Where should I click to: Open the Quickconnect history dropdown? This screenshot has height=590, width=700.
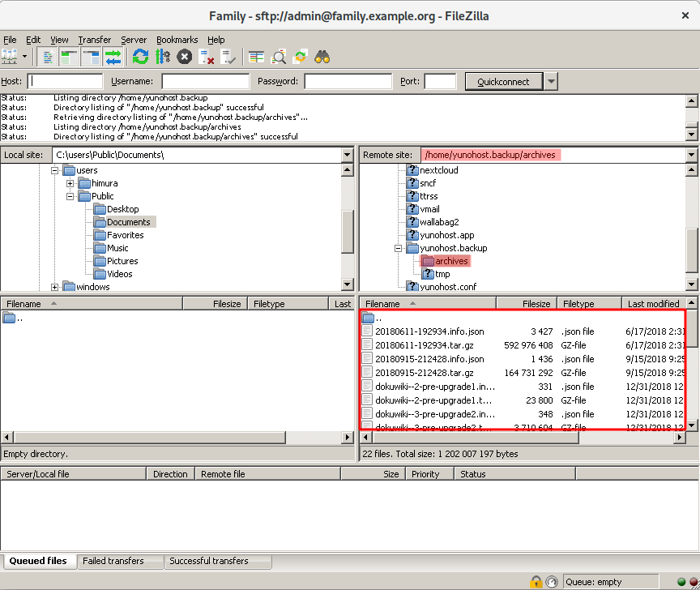click(x=552, y=81)
